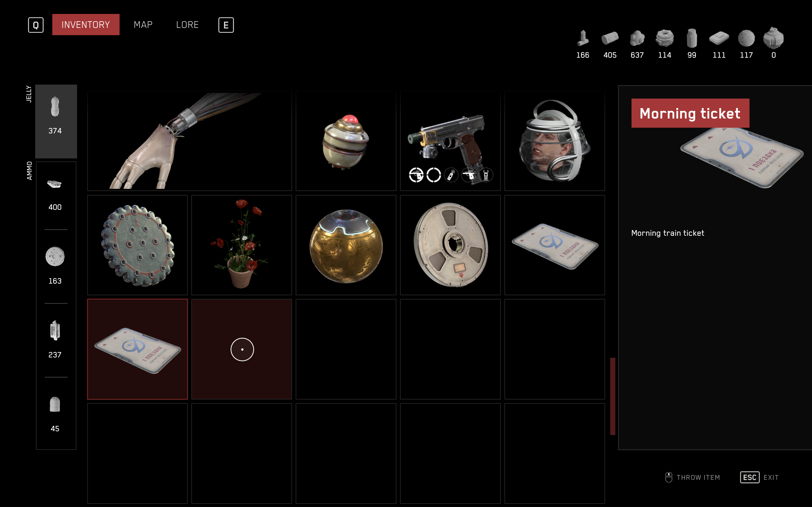Select the train ticket in second row

pos(554,245)
